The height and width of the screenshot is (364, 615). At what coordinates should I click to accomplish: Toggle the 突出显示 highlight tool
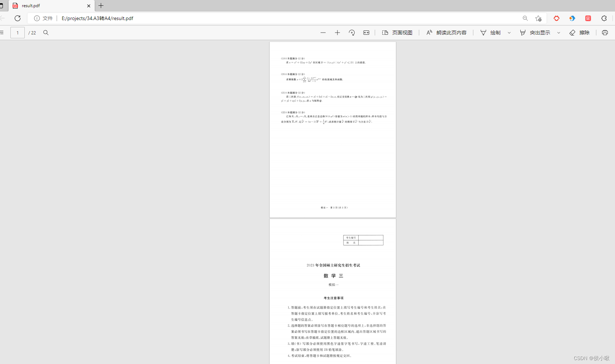coord(536,33)
